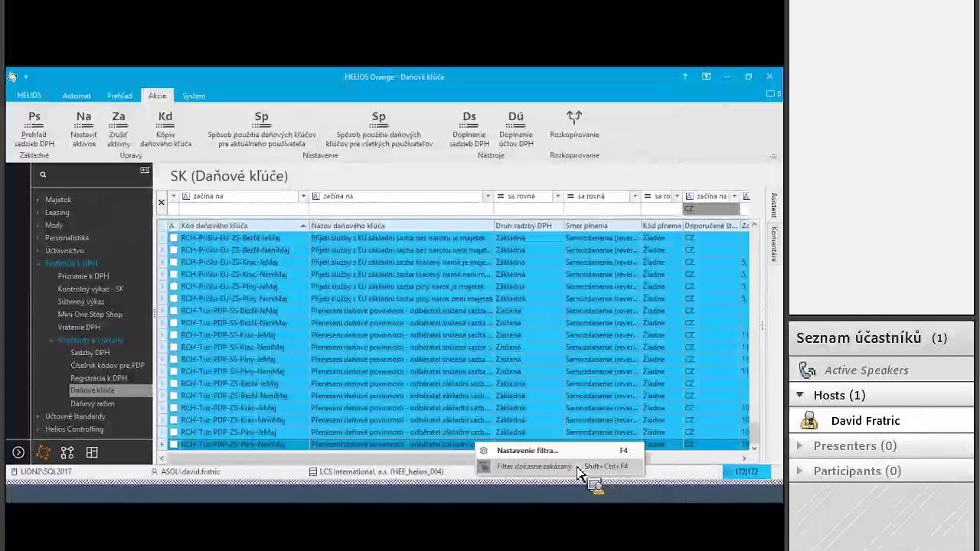Open Prehľad sadzieb DPH ribbon command
The width and height of the screenshot is (980, 551).
coord(34,129)
